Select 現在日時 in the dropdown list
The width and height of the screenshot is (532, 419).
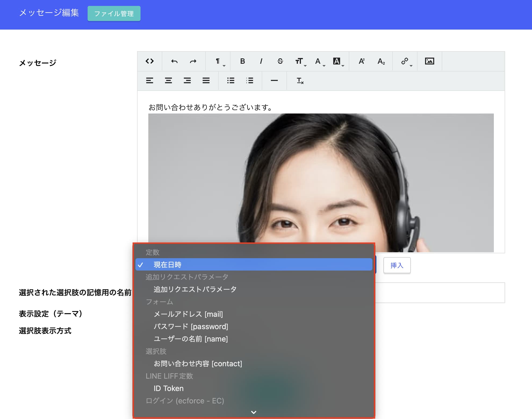(x=254, y=265)
